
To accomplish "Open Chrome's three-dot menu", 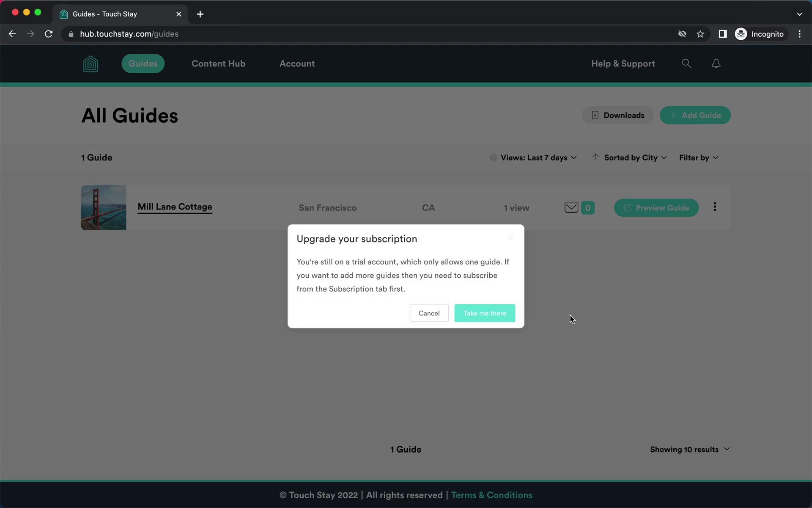I will click(x=799, y=34).
